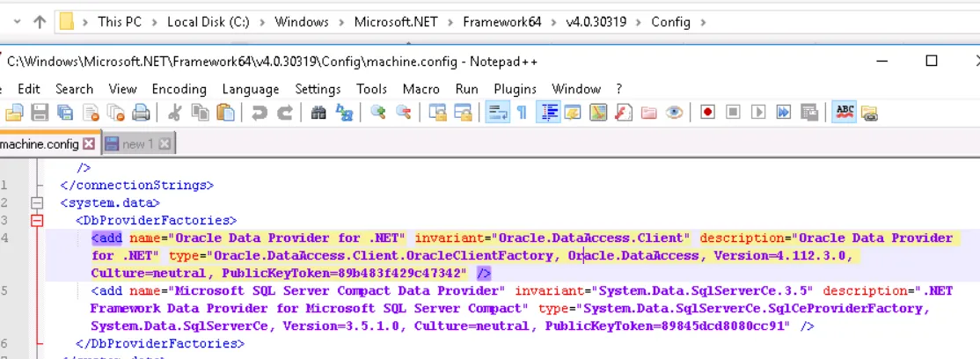Click the Open file toolbar icon
Viewport: 980px width, 359px height.
(x=14, y=113)
